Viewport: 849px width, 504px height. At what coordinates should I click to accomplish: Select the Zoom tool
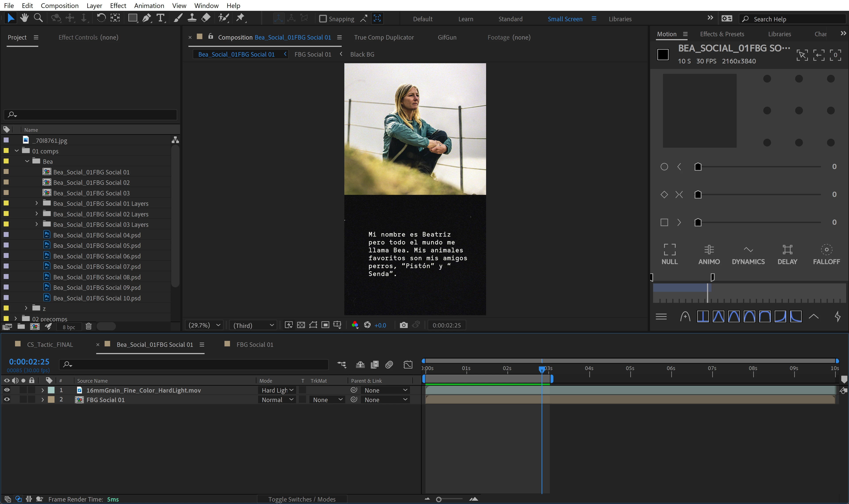point(38,18)
